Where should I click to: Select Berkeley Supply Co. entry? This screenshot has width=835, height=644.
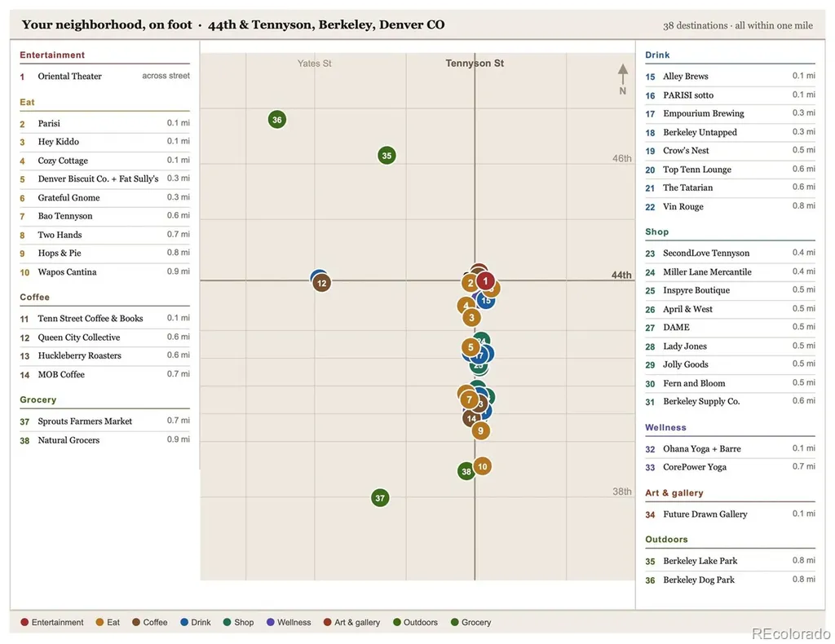pos(730,401)
